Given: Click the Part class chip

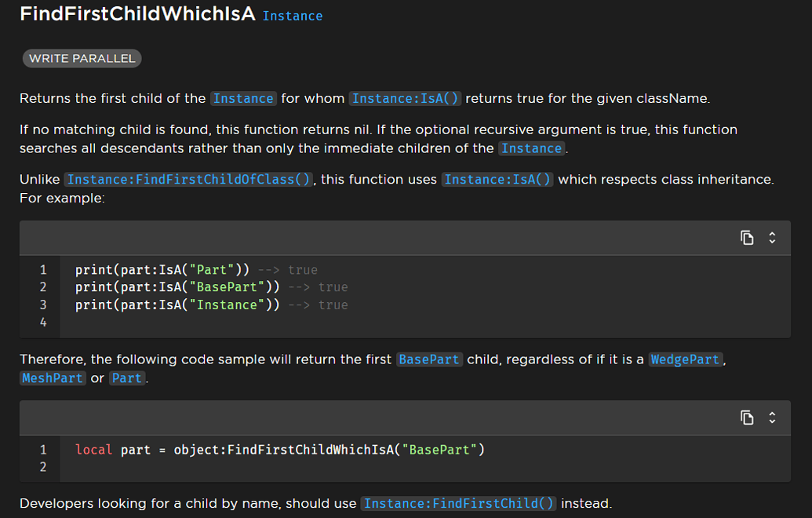Looking at the screenshot, I should tap(126, 378).
